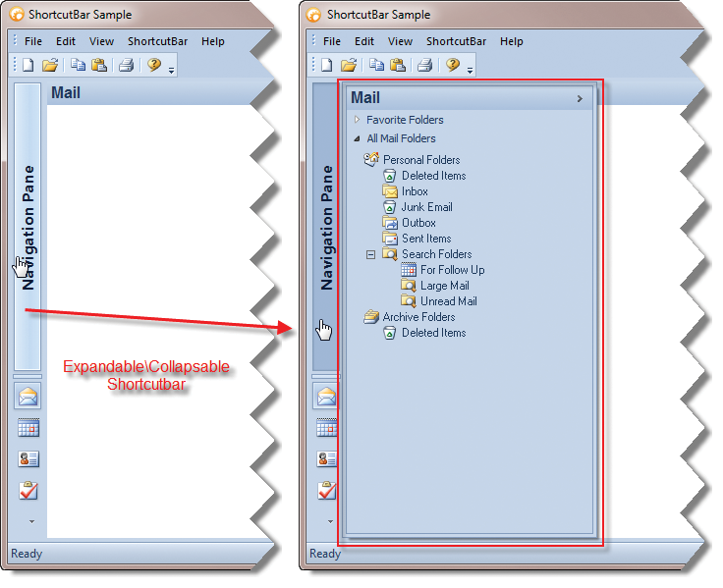Select Mail envelope shortcut in right window
The width and height of the screenshot is (723, 588).
point(326,396)
